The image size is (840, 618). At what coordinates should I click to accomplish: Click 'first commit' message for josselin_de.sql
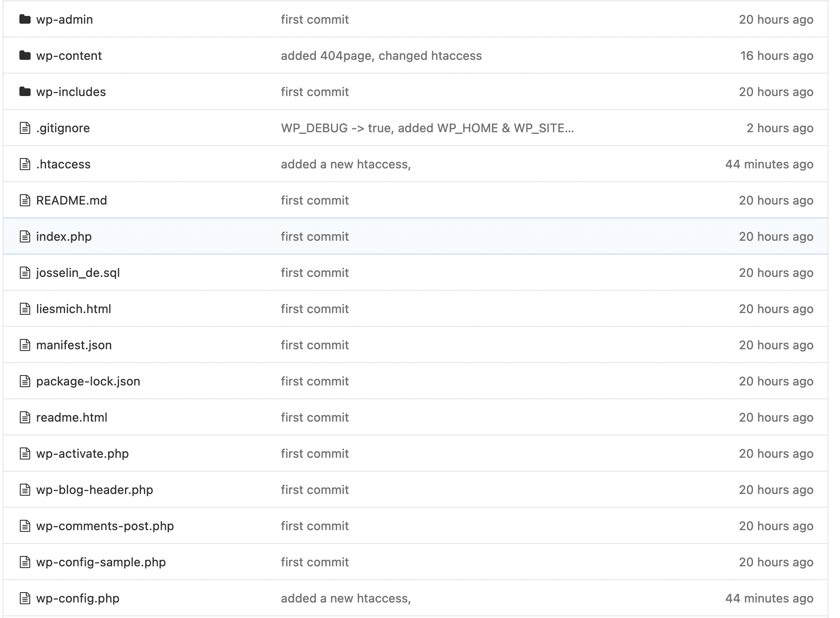click(315, 273)
